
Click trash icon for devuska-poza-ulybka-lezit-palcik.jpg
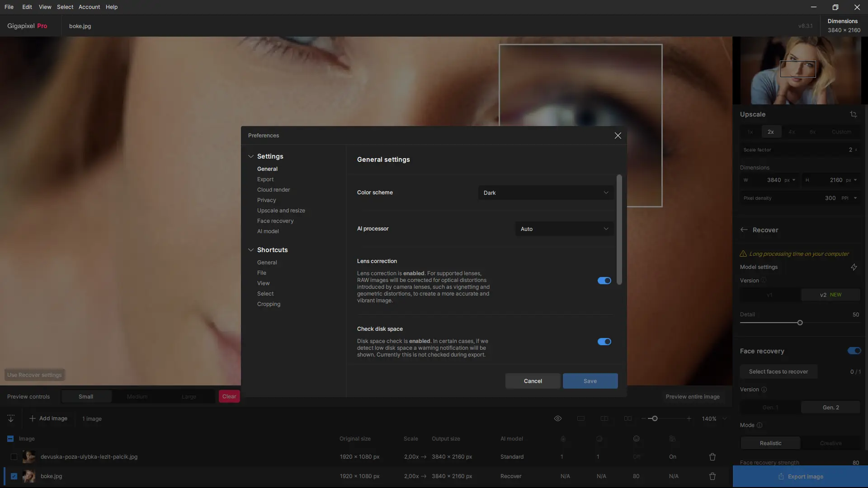coord(712,457)
